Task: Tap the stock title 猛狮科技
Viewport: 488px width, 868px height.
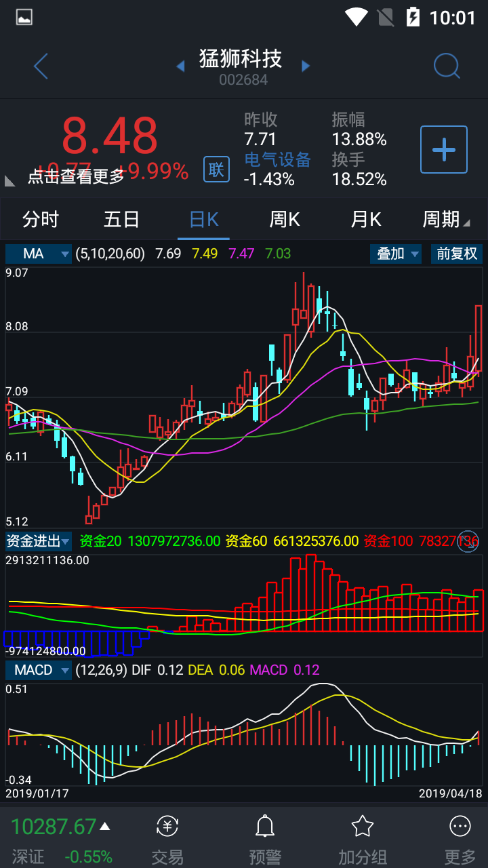Action: click(241, 58)
